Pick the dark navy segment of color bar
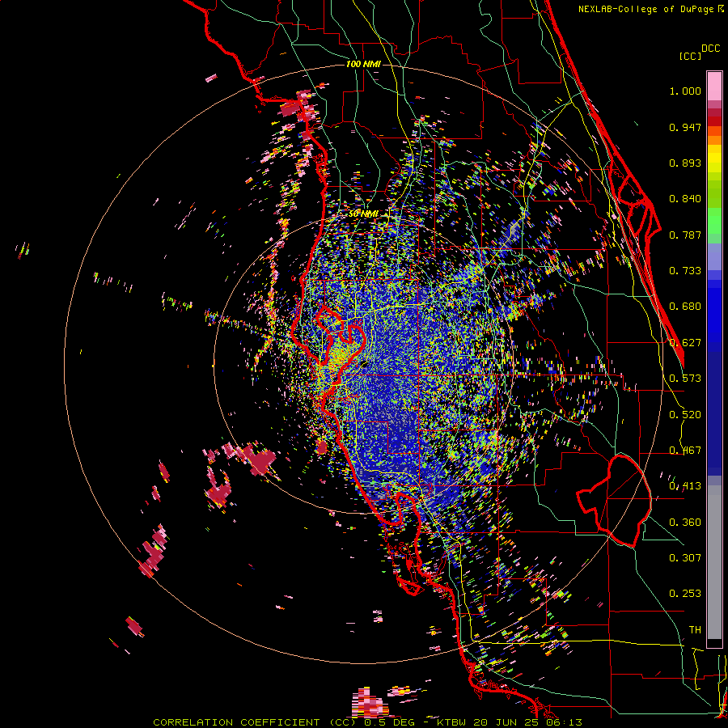 click(714, 413)
